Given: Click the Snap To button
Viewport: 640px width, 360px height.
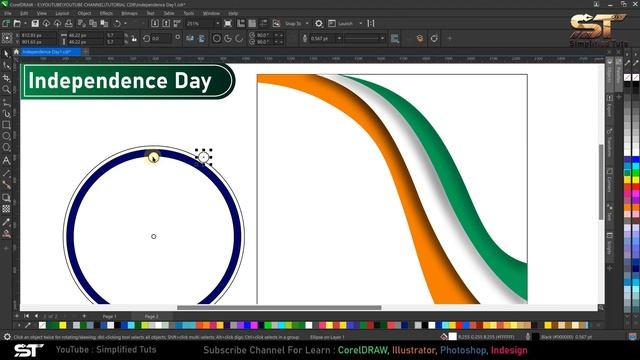Looking at the screenshot, I should tap(293, 24).
